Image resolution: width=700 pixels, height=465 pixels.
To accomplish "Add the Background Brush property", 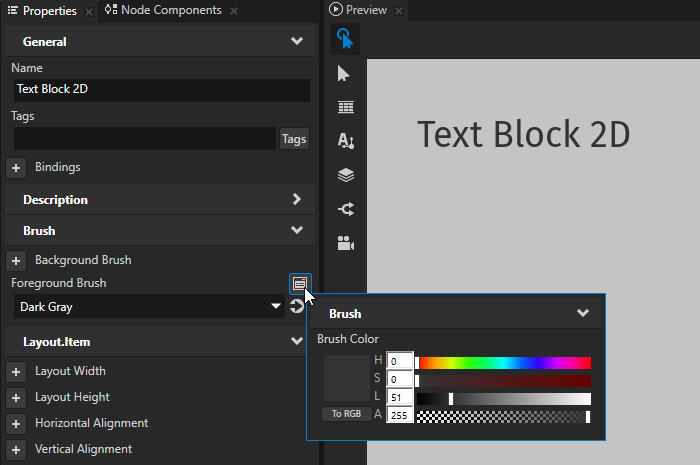I will (x=17, y=260).
